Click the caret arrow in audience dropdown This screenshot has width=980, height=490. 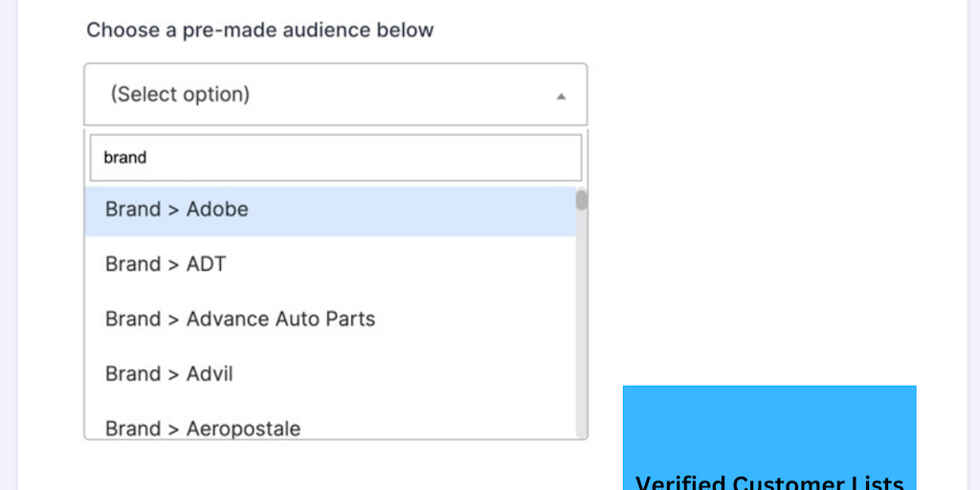561,96
